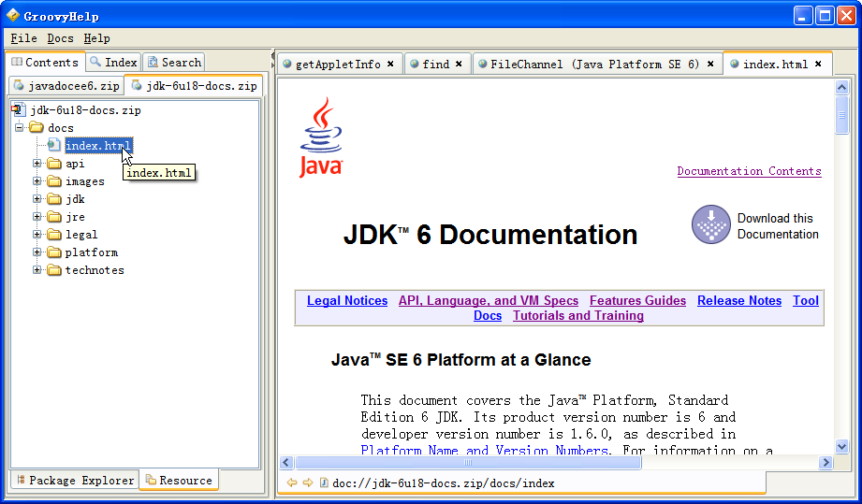Screen dimensions: 862x504
Task: Click the Download this Documentation icon
Action: [710, 224]
